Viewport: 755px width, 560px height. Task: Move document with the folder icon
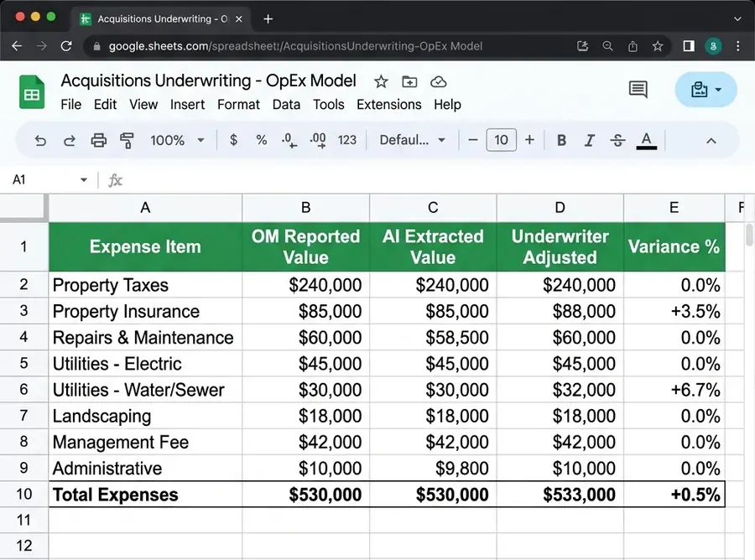tap(409, 82)
